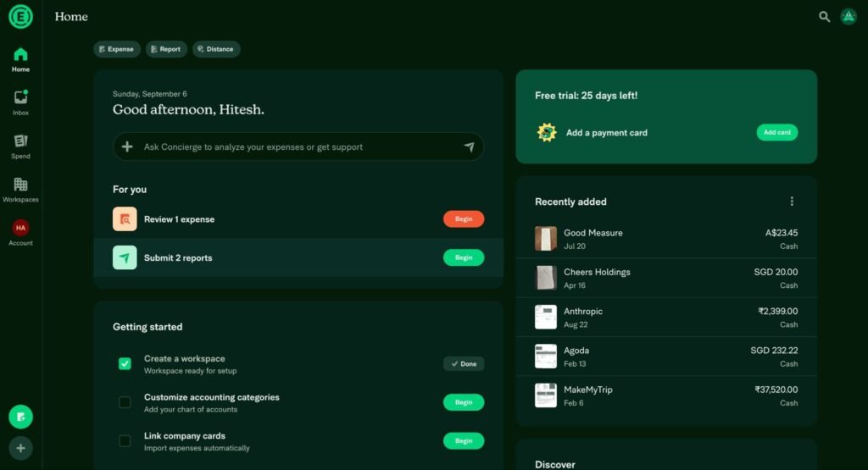The height and width of the screenshot is (470, 868).
Task: Select the Distance quick action chip
Action: pyautogui.click(x=216, y=49)
